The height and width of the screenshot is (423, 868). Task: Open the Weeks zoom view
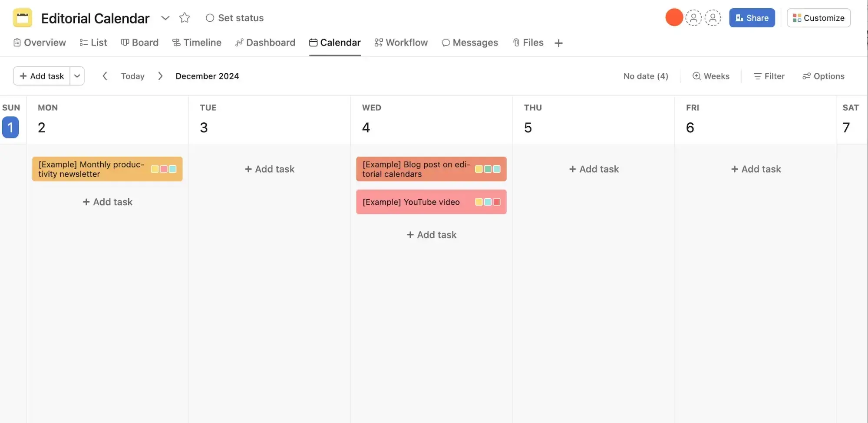[711, 76]
